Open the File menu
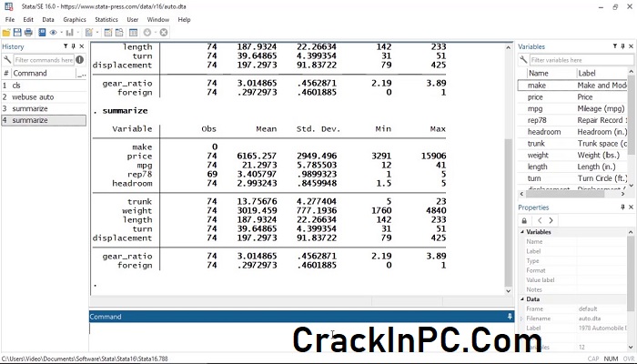The height and width of the screenshot is (364, 637). [x=10, y=19]
